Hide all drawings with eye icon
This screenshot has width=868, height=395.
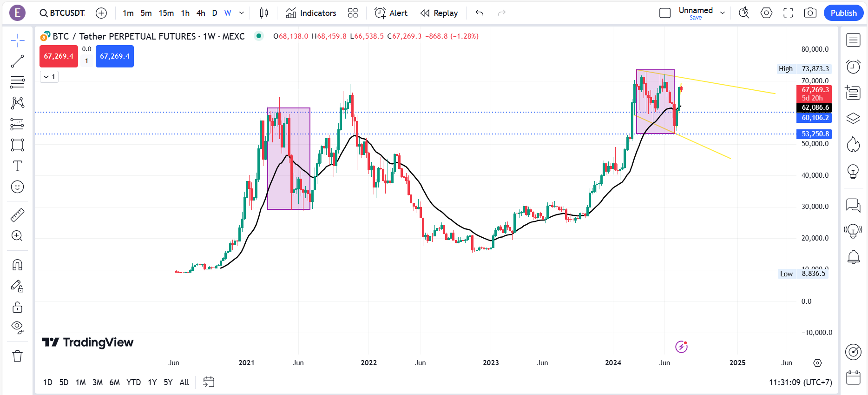click(x=18, y=328)
